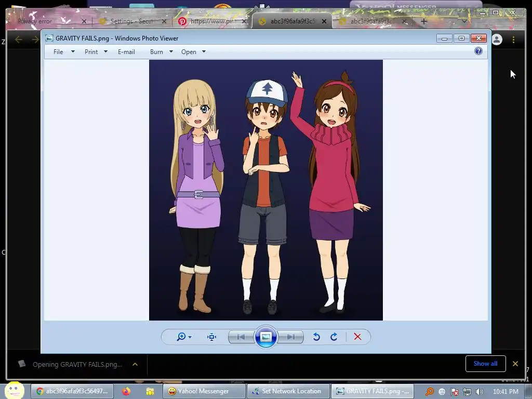
Task: Select the GRAVITY FAILS.png taskbar button
Action: pyautogui.click(x=372, y=391)
